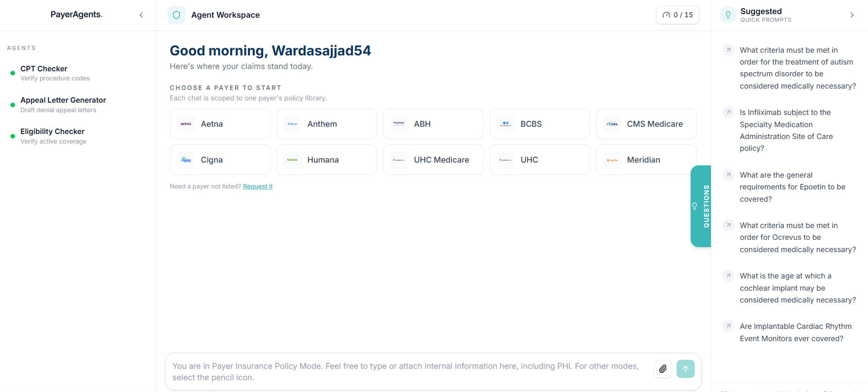
Task: Select the Cigna payer card
Action: point(220,159)
